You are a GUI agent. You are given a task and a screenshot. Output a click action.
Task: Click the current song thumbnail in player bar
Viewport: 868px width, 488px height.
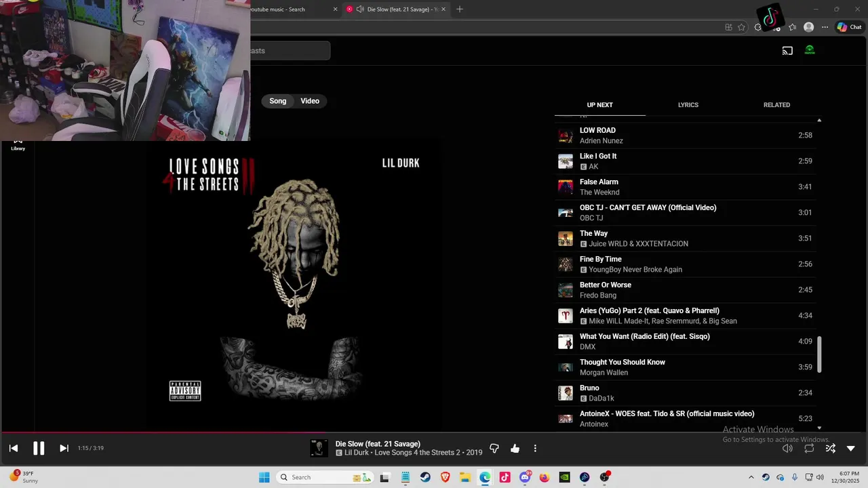tap(319, 448)
